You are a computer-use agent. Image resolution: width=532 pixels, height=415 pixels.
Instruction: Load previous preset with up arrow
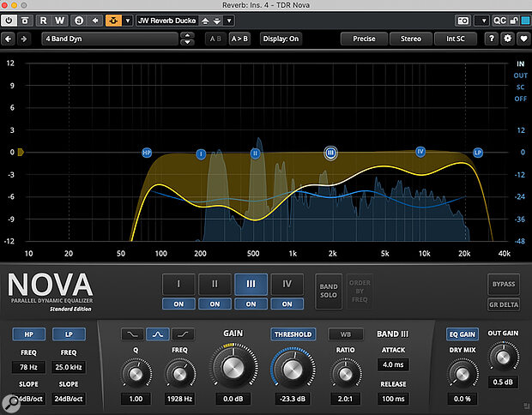pos(205,21)
